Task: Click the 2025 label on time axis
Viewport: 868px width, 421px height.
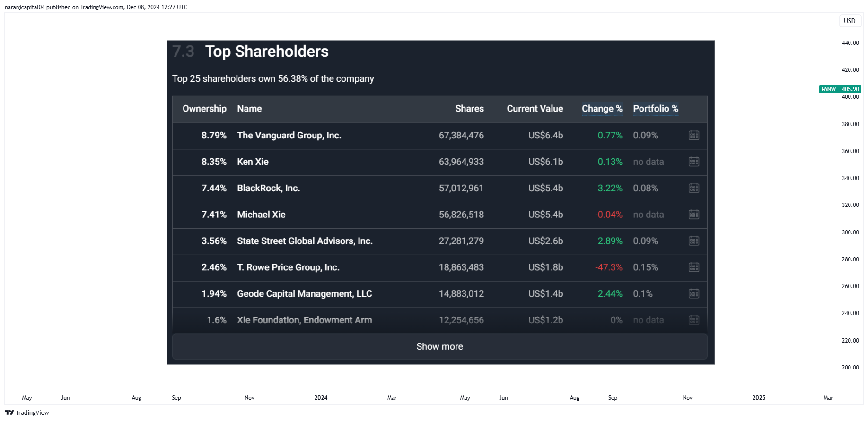Action: (x=759, y=398)
